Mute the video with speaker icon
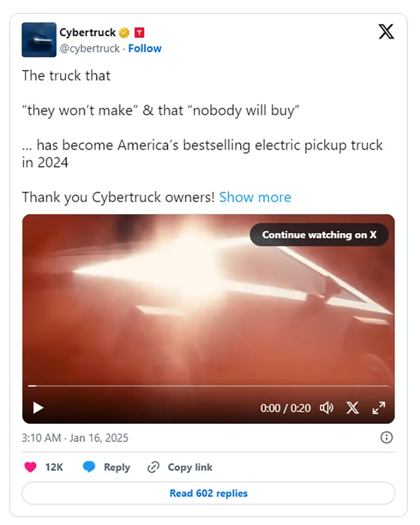Image resolution: width=420 pixels, height=525 pixels. tap(327, 407)
